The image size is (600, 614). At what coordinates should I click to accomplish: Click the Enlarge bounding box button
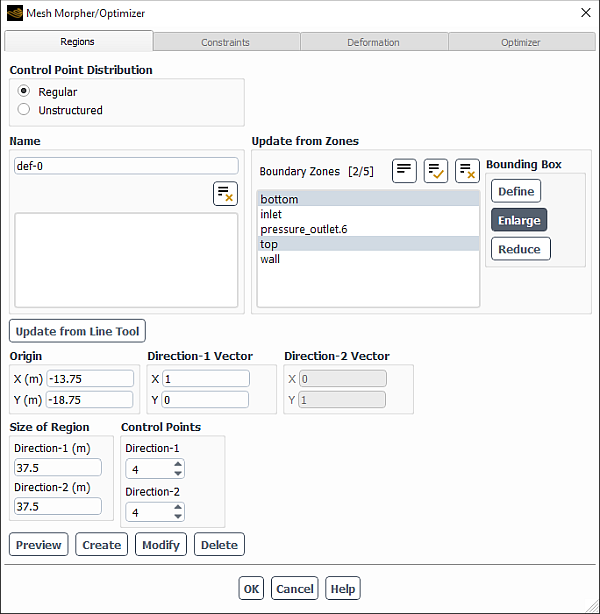point(519,220)
